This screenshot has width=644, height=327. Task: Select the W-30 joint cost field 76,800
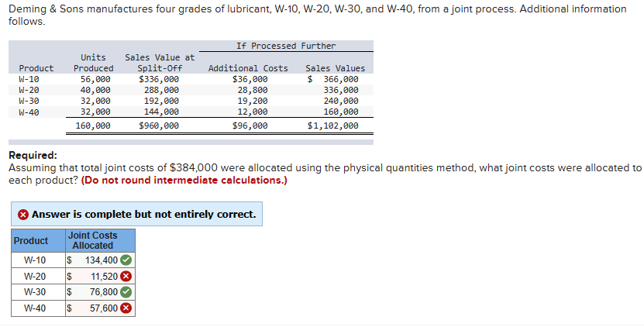click(x=100, y=292)
